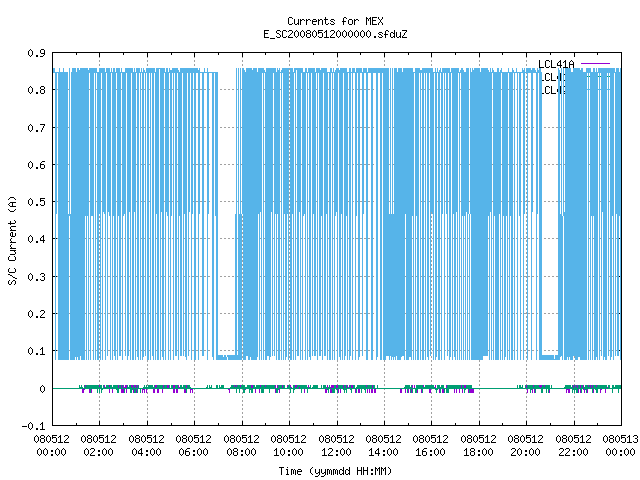Click the 12:00 time tick label
This screenshot has height=480, width=640.
point(336,452)
